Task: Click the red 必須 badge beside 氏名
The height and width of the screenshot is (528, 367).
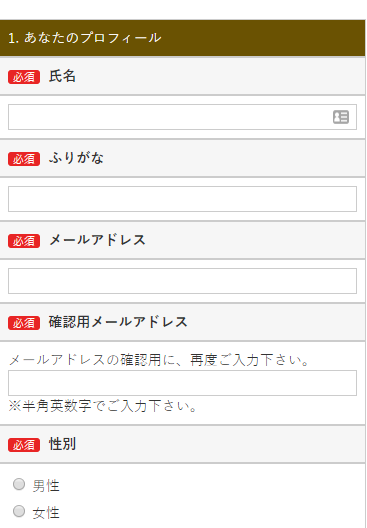Action: (x=24, y=77)
